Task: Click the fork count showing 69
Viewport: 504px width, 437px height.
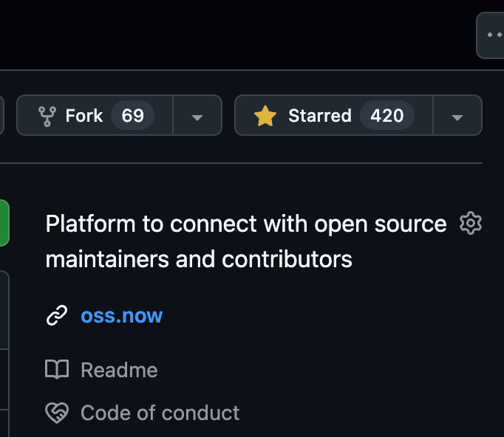Action: click(132, 116)
